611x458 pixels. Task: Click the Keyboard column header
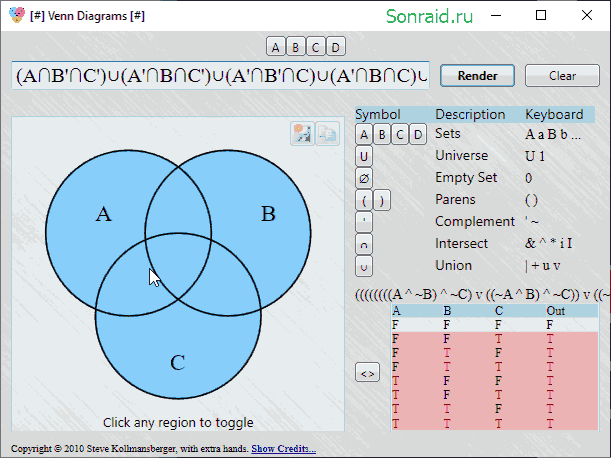554,114
